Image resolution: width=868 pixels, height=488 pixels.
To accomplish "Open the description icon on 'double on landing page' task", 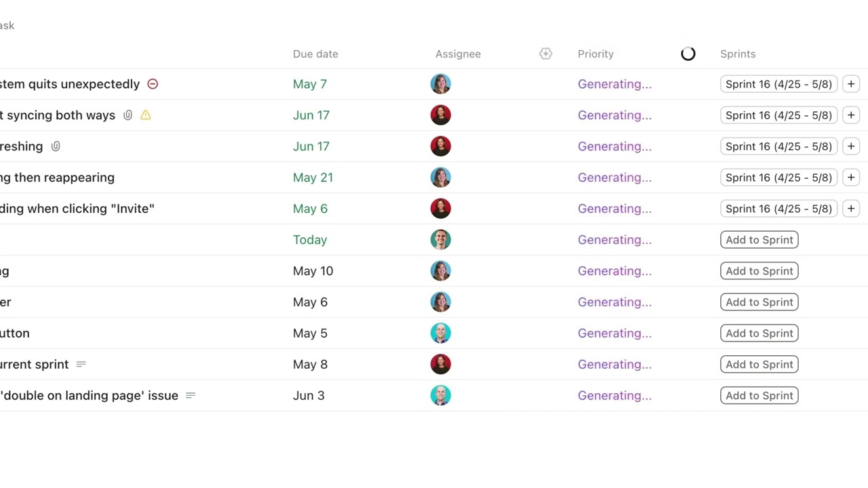I will [191, 396].
